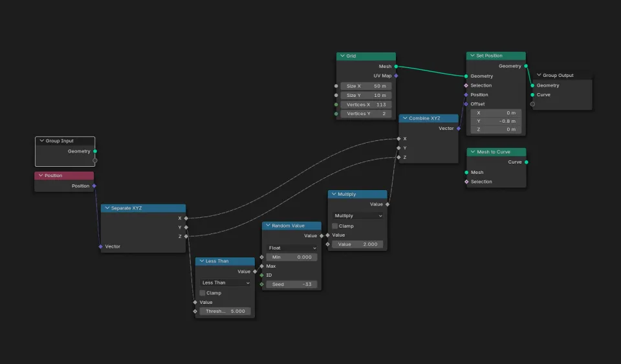The width and height of the screenshot is (621, 364).
Task: Click the Size Y 10 m field
Action: pos(366,95)
